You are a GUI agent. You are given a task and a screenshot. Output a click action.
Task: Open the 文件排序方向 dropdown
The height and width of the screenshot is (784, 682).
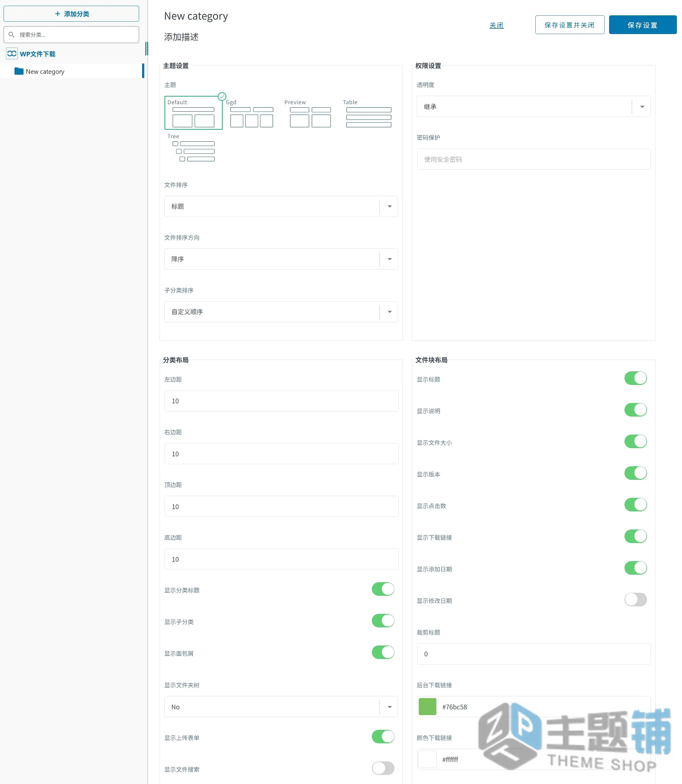(281, 259)
